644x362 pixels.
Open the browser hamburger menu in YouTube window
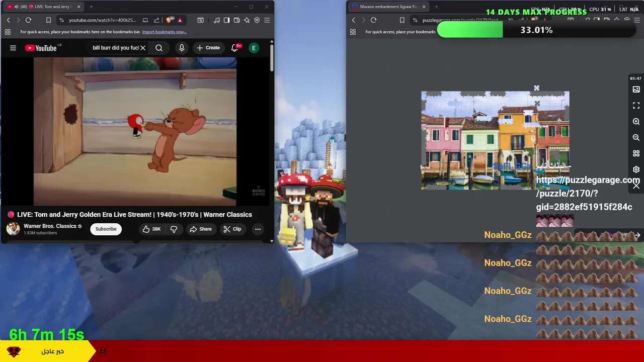tap(267, 20)
